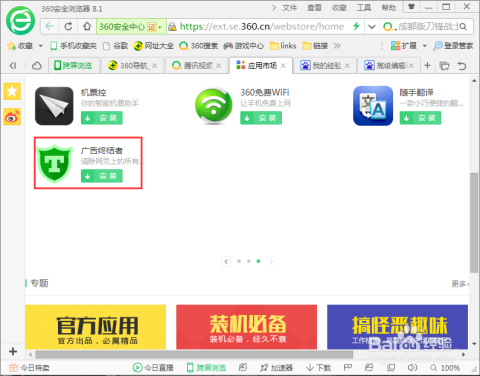Screen dimensions: 480x376
Task: Open 加速器 in status bar
Action: point(276,368)
